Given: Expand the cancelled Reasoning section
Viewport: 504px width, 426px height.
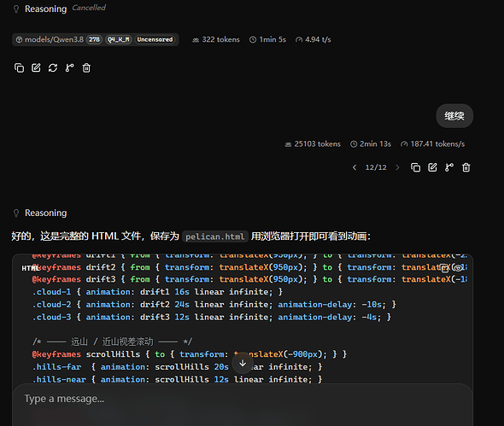Looking at the screenshot, I should 45,9.
